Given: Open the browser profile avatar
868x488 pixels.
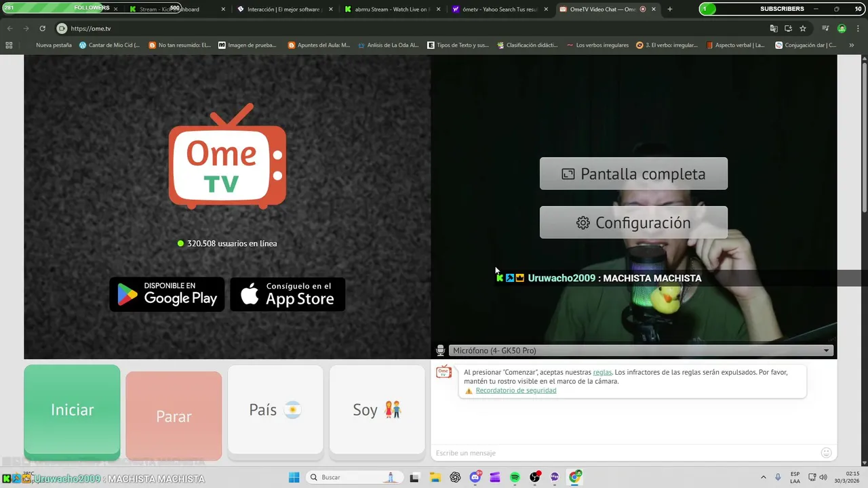Looking at the screenshot, I should coord(842,28).
